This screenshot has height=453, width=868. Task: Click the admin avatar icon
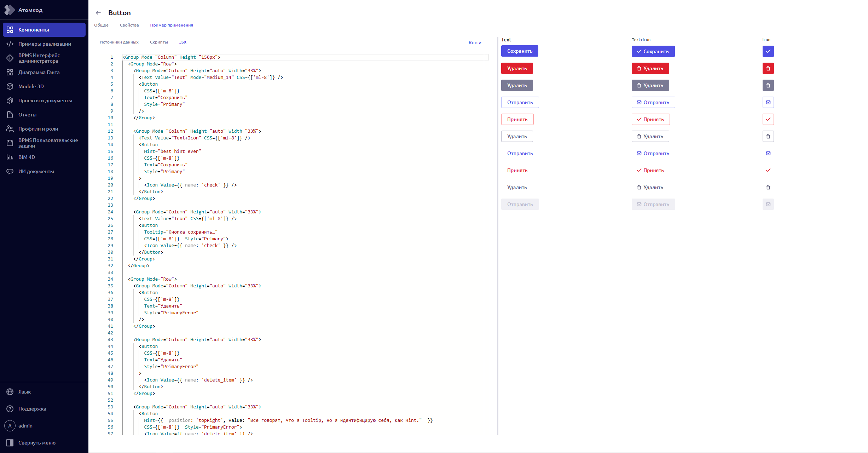(10, 426)
